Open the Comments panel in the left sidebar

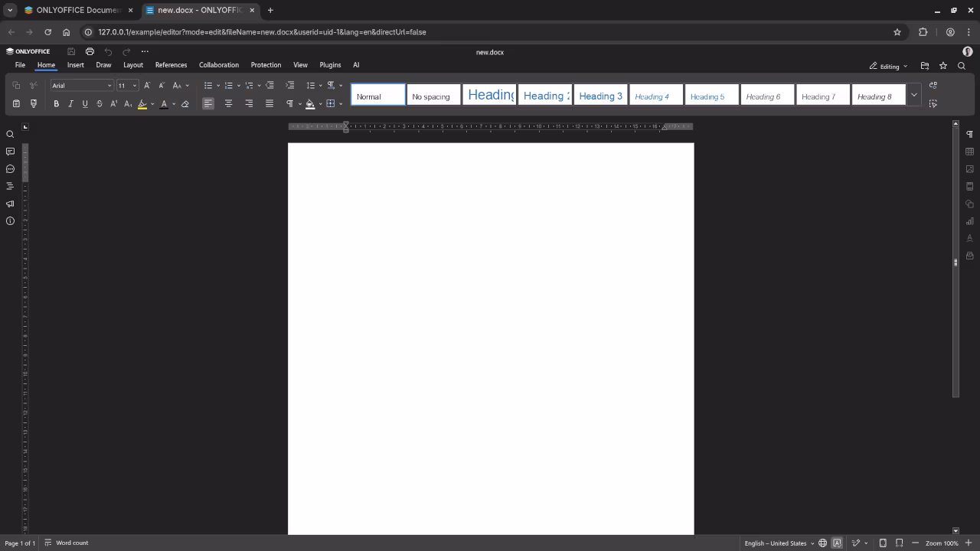point(10,151)
